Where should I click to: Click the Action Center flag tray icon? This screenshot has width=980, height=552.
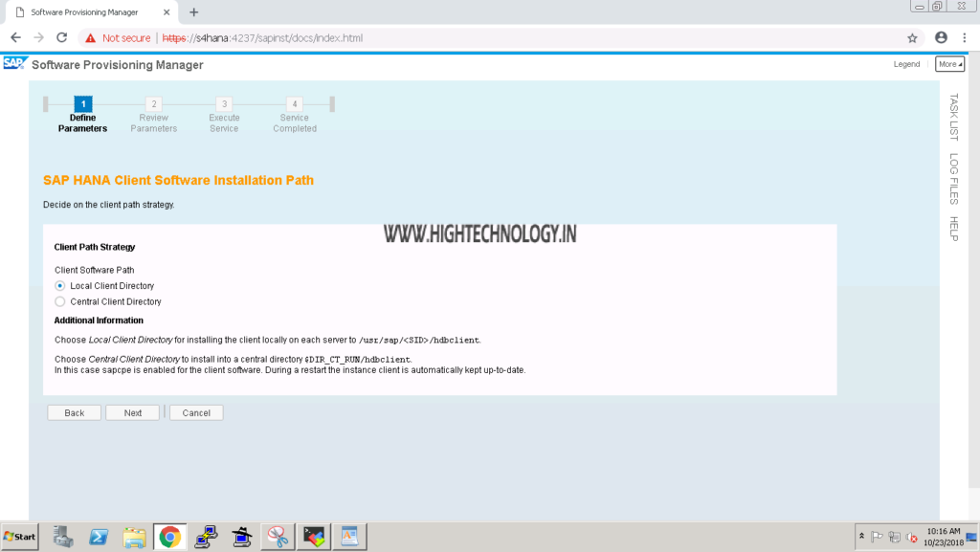(877, 537)
